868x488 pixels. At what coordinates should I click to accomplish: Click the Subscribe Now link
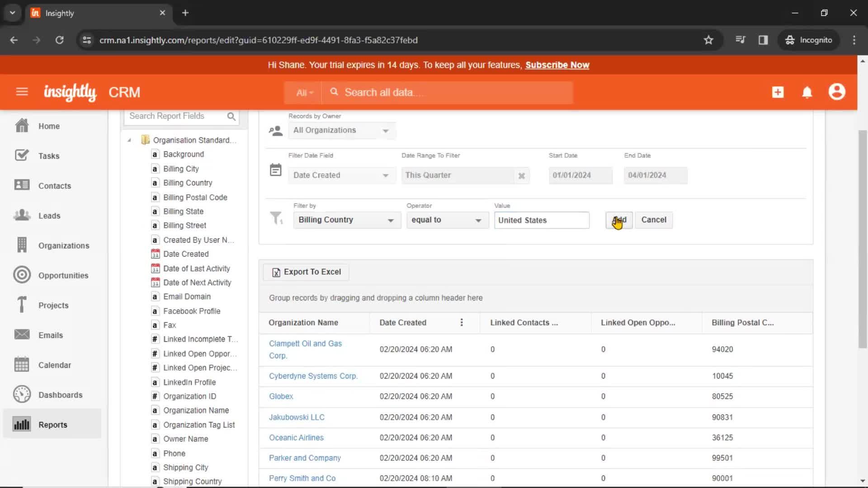[557, 65]
